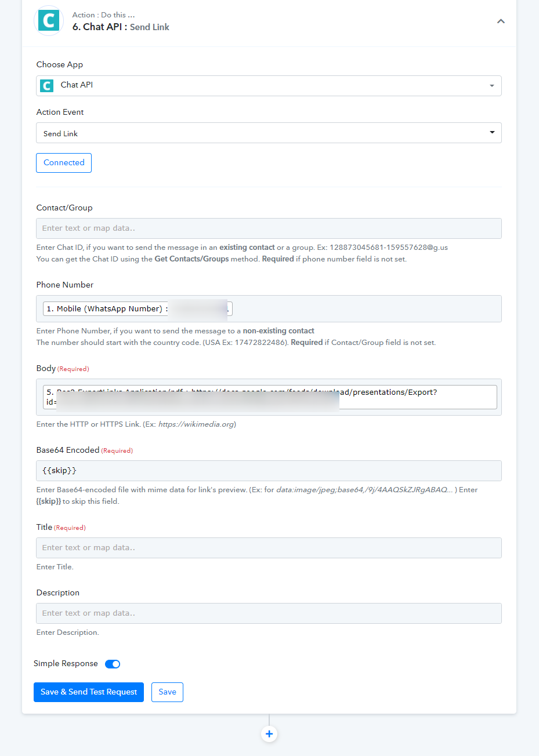Click the 'https://wikimedia.org' example text
Screen dimensions: 539x756
(x=196, y=424)
